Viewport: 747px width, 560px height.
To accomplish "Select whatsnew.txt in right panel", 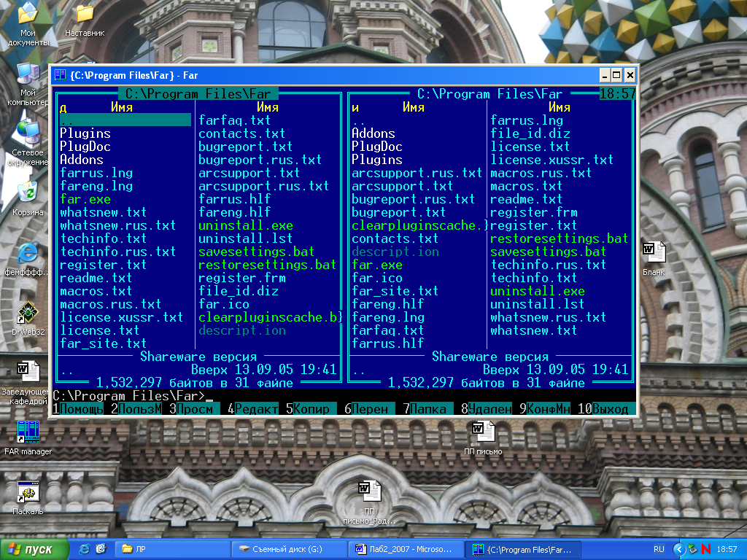I will (533, 330).
